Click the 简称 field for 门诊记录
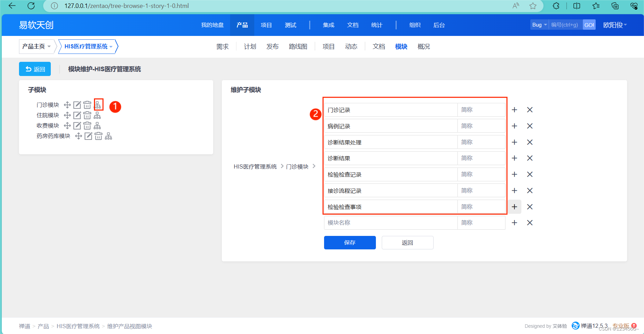Screen dimensions: 644x334 point(481,110)
